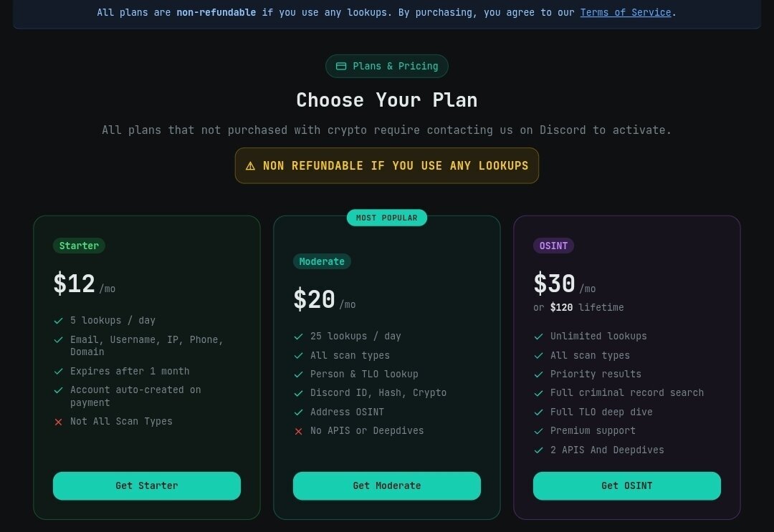Image resolution: width=774 pixels, height=532 pixels.
Task: Click checkmark next to 5 lookups / day
Action: (59, 321)
